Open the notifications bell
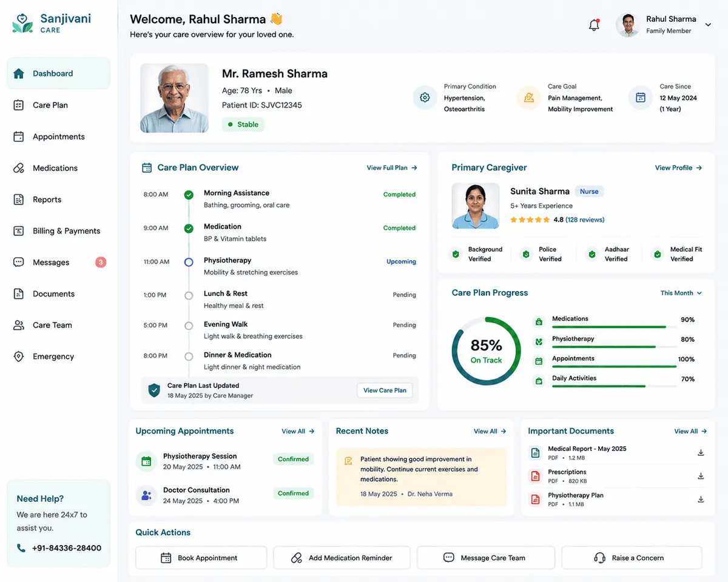This screenshot has width=728, height=582. pyautogui.click(x=595, y=25)
